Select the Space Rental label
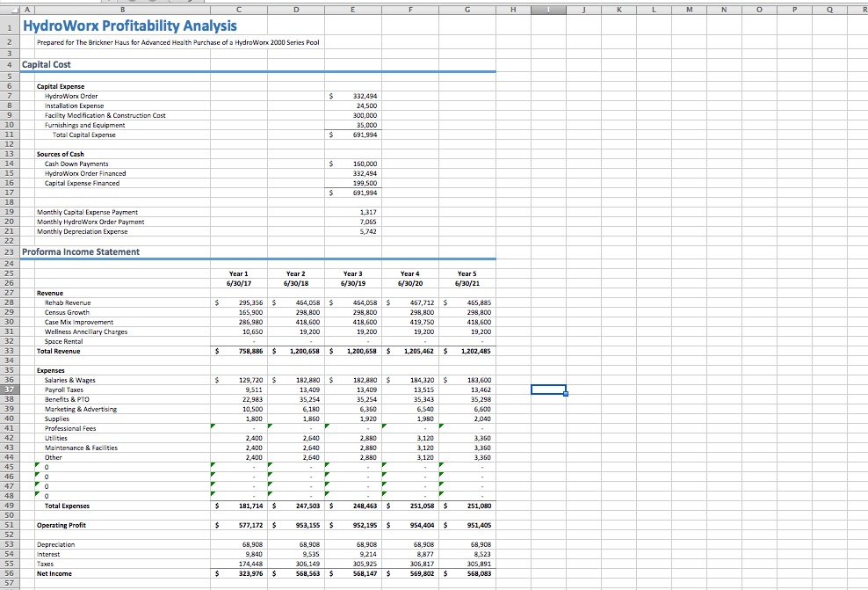Image resolution: width=868 pixels, height=590 pixels. 63,342
